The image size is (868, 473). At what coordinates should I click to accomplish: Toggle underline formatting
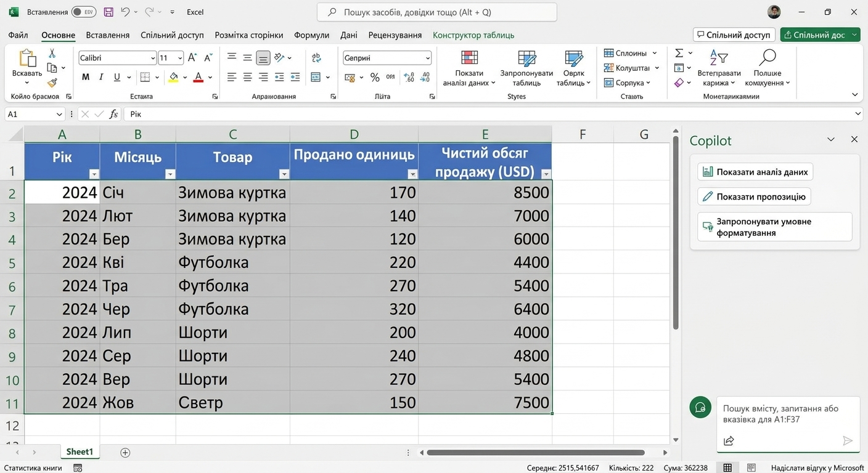click(117, 77)
